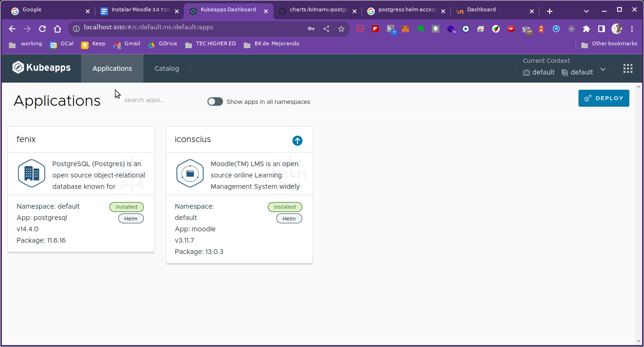Open the browser profile avatar

pyautogui.click(x=617, y=29)
